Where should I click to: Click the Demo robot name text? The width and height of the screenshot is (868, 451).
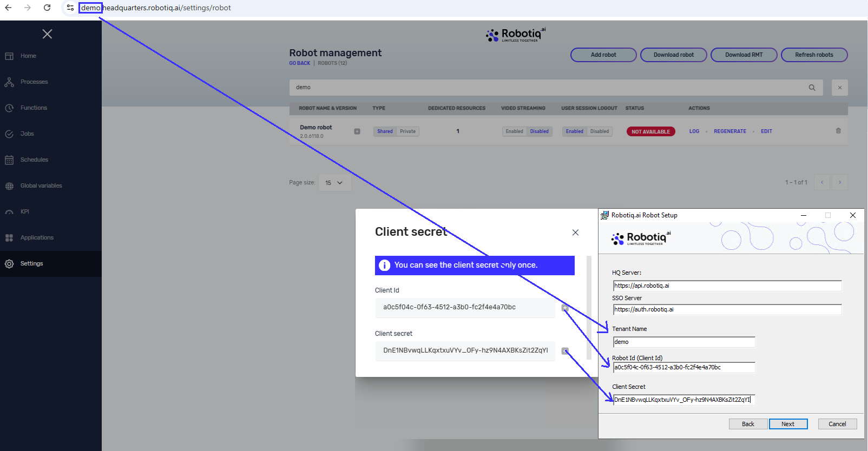pyautogui.click(x=316, y=128)
